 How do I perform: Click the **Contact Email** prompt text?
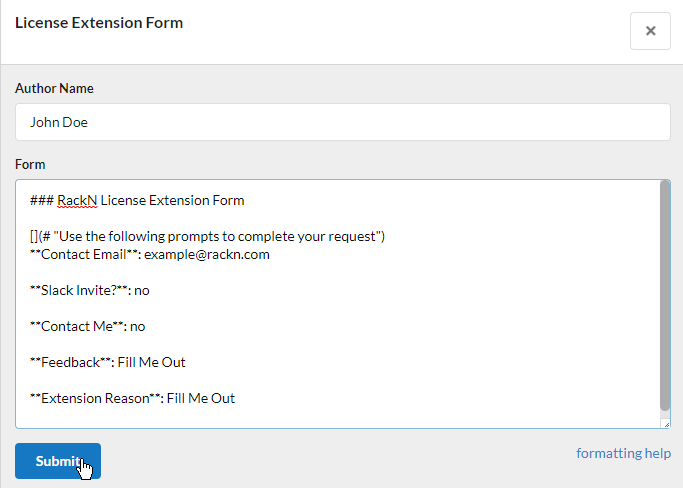click(83, 254)
